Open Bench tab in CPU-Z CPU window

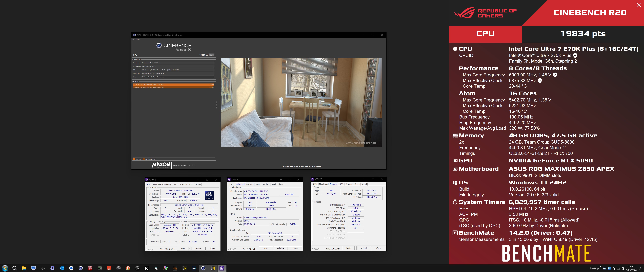tap(191, 185)
